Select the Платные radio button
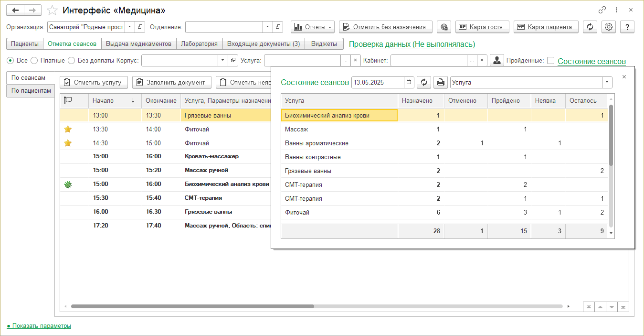Image resolution: width=644 pixels, height=336 pixels. [x=34, y=61]
